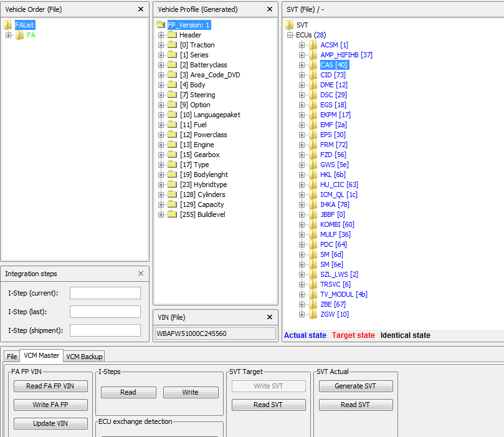Click the Read FA FP VIN button
Screen dimensions: 504x437
(50, 386)
